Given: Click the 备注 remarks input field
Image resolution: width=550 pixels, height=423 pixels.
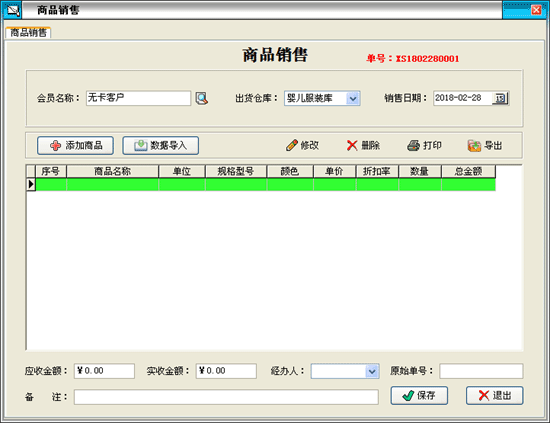Looking at the screenshot, I should coord(226,397).
